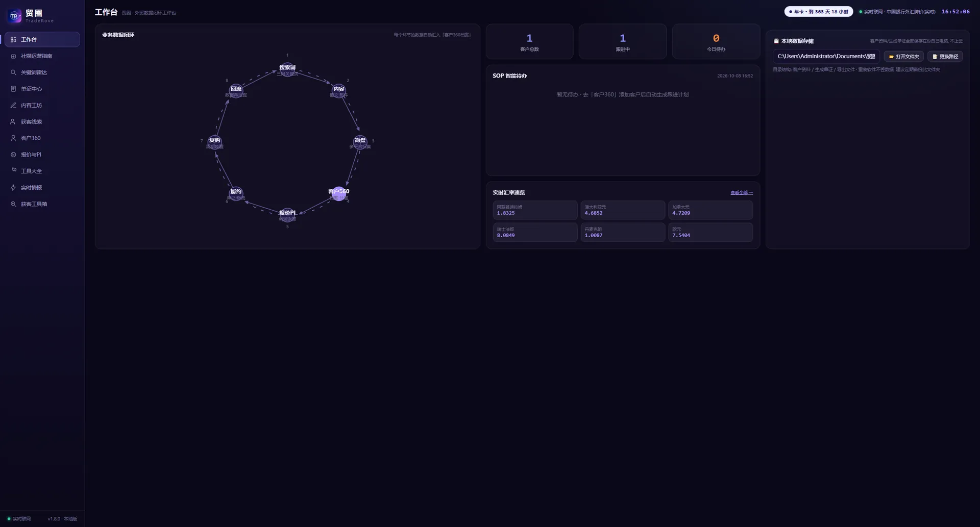The width and height of the screenshot is (980, 527).
Task: Select the highlighted 客户360 cycle node
Action: pyautogui.click(x=339, y=193)
